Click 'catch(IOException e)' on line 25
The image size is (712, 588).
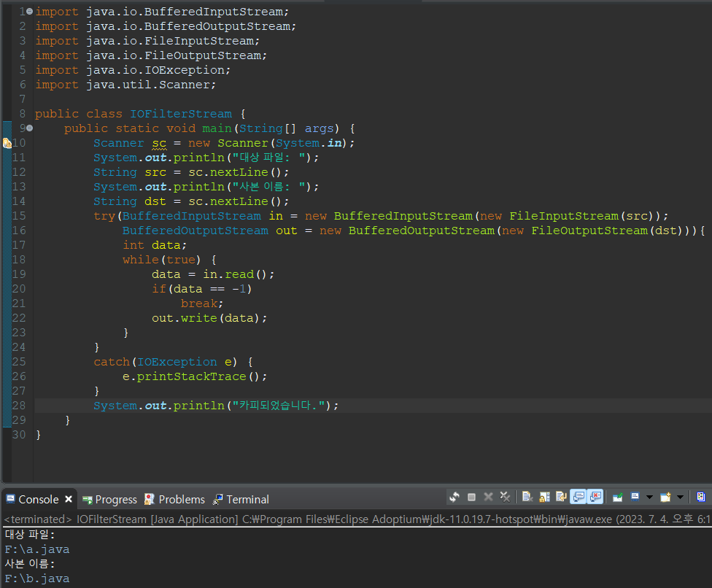(x=166, y=361)
